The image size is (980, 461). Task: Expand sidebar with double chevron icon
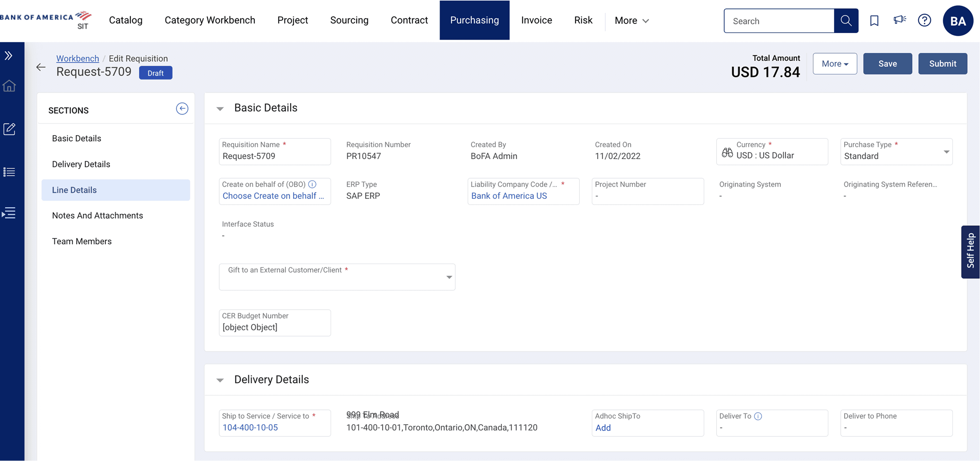9,56
